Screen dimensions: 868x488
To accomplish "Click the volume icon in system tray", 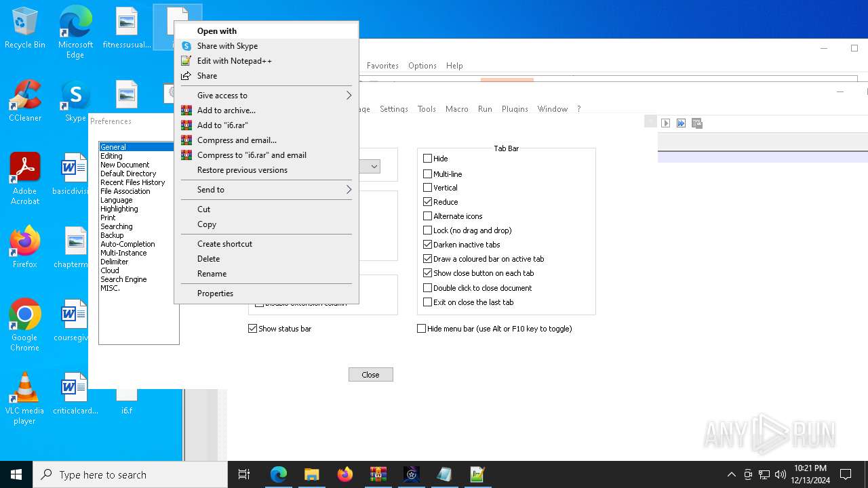I will [x=781, y=474].
